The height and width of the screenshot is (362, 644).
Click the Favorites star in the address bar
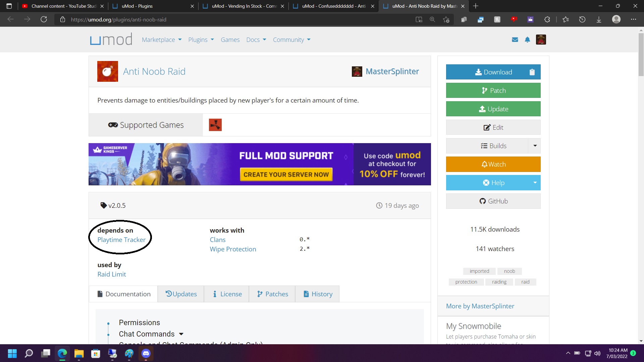446,19
